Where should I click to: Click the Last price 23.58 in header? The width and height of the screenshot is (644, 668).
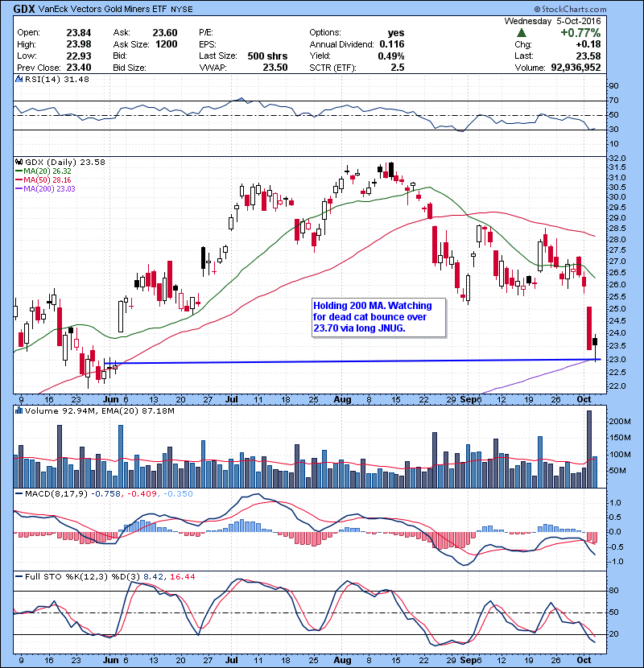(x=588, y=56)
